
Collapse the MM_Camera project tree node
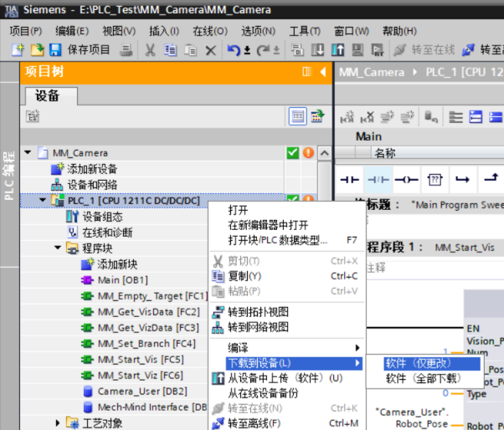(x=28, y=153)
